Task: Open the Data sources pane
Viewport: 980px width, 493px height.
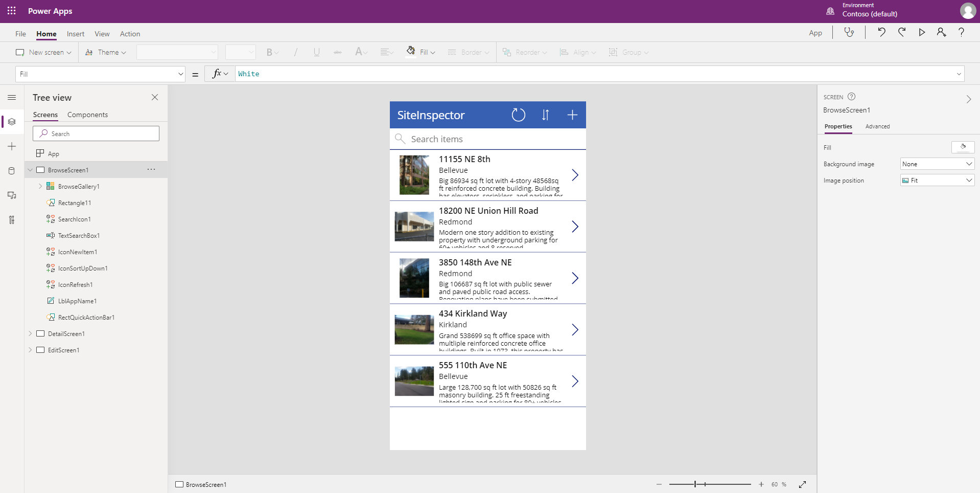Action: (11, 170)
